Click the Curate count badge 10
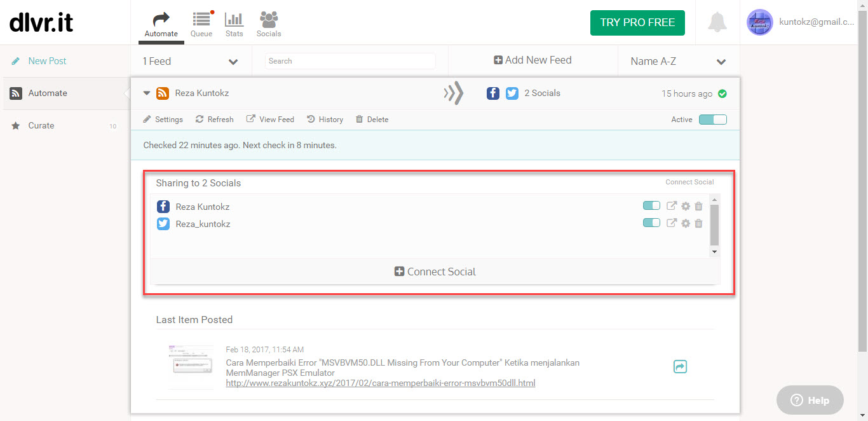 [113, 126]
